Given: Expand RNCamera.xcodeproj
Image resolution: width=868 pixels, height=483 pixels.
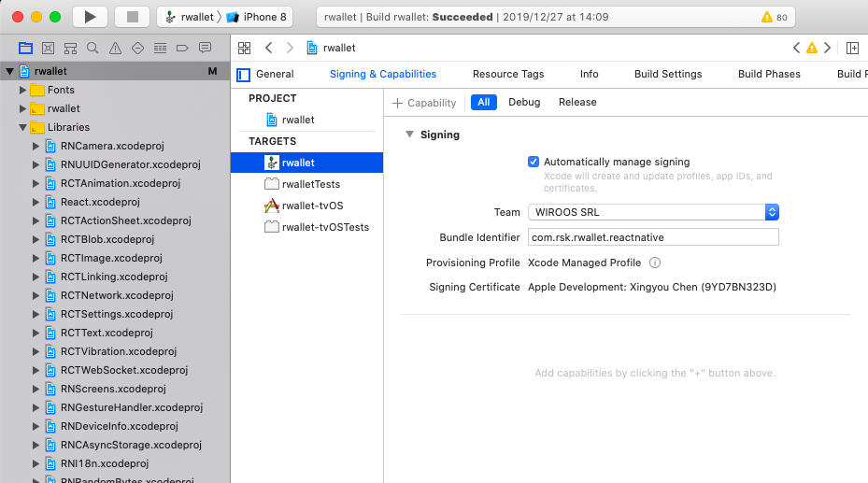Looking at the screenshot, I should pos(36,146).
